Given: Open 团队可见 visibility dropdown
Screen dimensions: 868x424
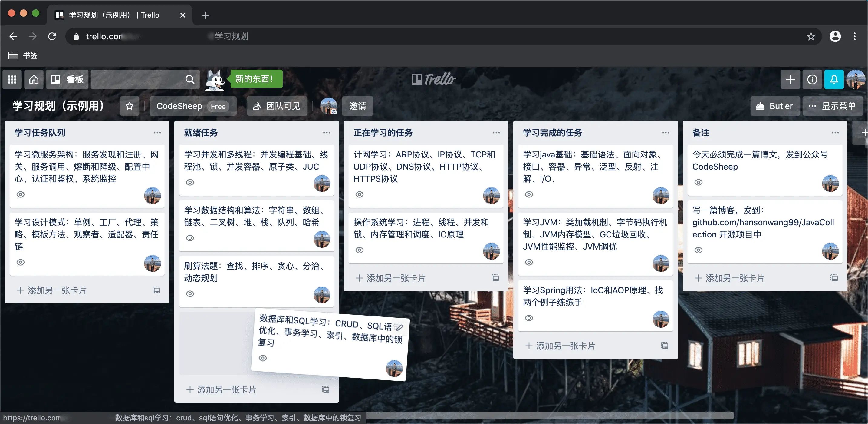Looking at the screenshot, I should coord(277,106).
